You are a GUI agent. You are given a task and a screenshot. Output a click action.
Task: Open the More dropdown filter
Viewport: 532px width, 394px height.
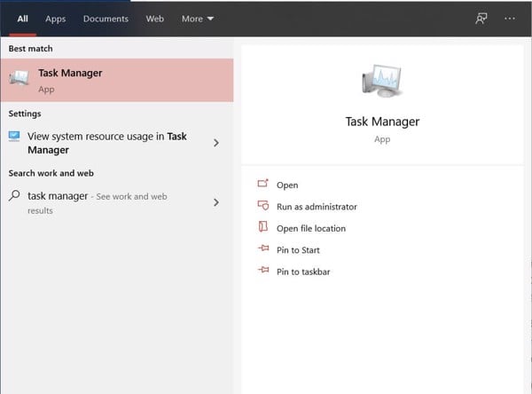coord(198,19)
